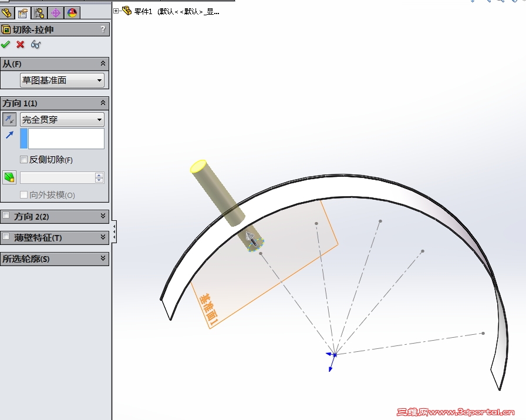Switch to the PropertyManager tab

[23, 13]
